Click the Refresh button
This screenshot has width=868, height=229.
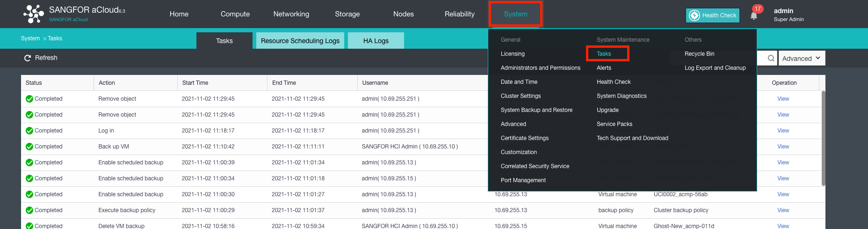pos(41,58)
